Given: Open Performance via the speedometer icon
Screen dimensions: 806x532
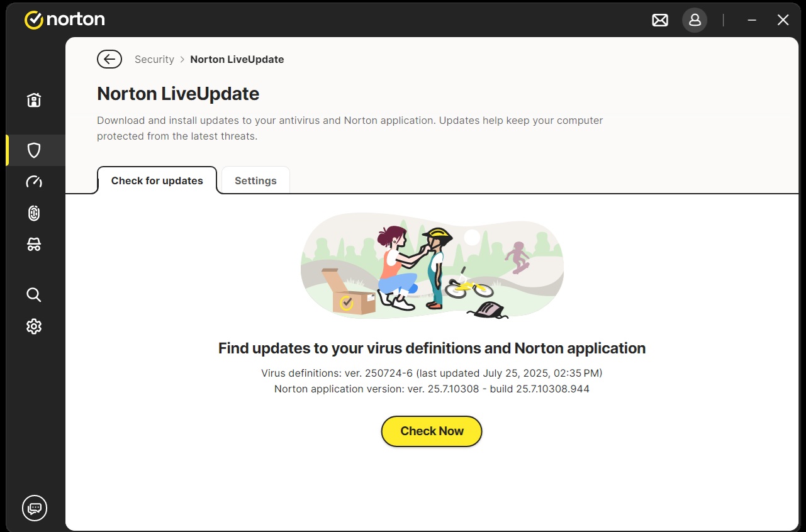Looking at the screenshot, I should pyautogui.click(x=34, y=182).
